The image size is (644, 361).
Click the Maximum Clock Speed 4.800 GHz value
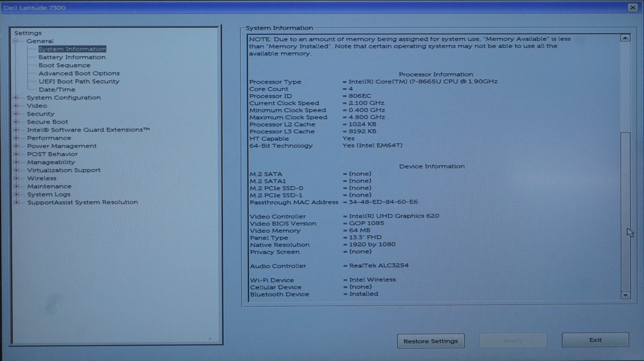(367, 117)
